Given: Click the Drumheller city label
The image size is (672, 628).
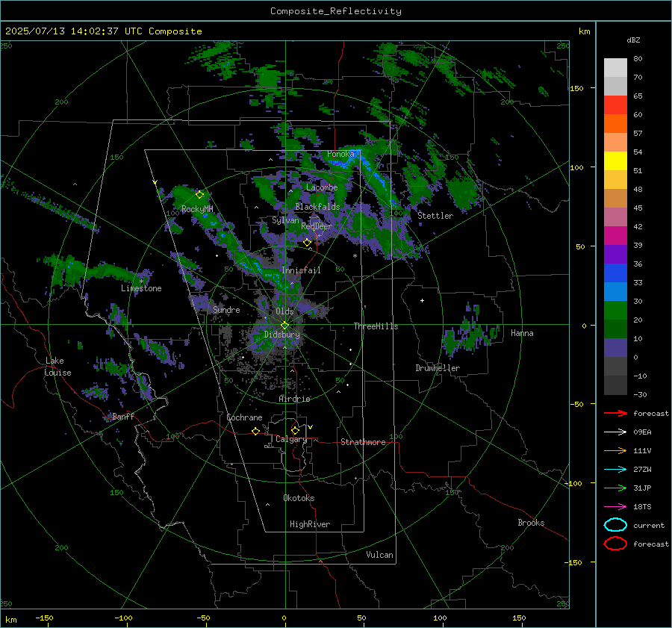Looking at the screenshot, I should [438, 368].
